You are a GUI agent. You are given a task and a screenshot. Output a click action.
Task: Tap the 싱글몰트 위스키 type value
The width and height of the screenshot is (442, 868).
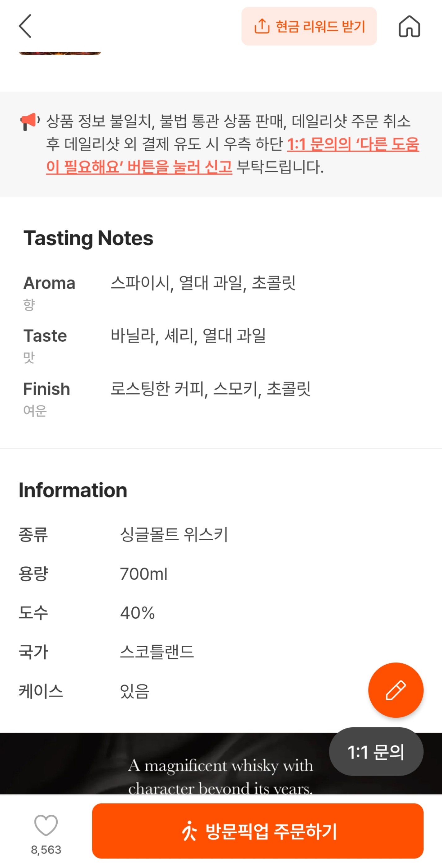tap(174, 534)
